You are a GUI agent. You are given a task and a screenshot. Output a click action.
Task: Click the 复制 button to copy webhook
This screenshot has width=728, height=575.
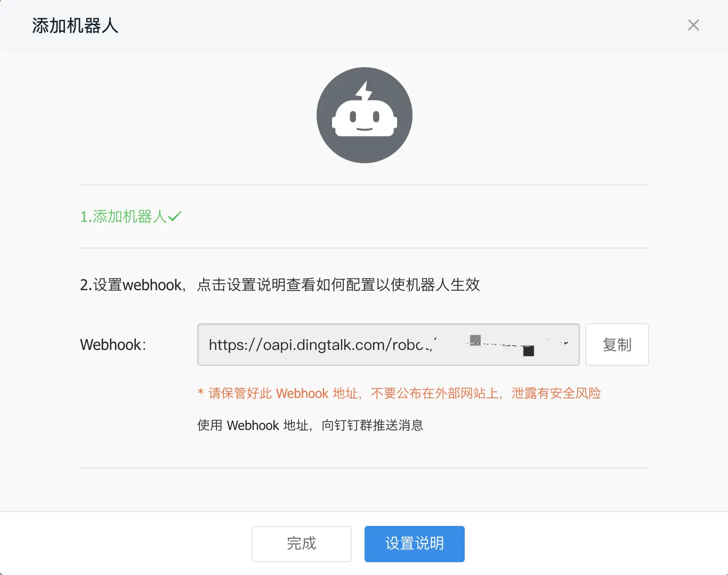click(617, 345)
